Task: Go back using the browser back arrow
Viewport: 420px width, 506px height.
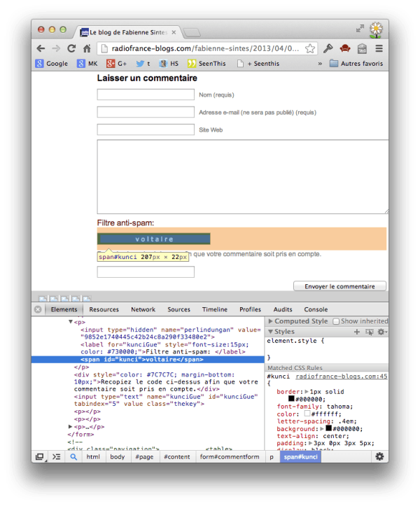Action: pos(41,48)
